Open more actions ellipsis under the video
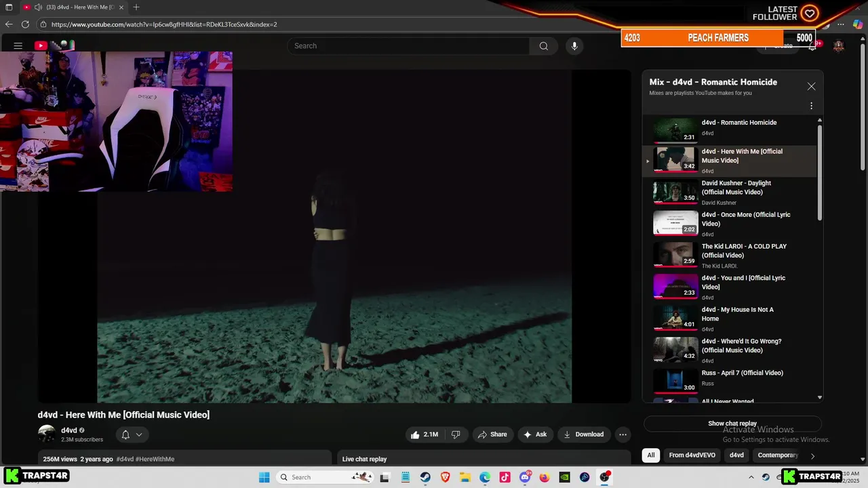868x488 pixels. pos(623,434)
